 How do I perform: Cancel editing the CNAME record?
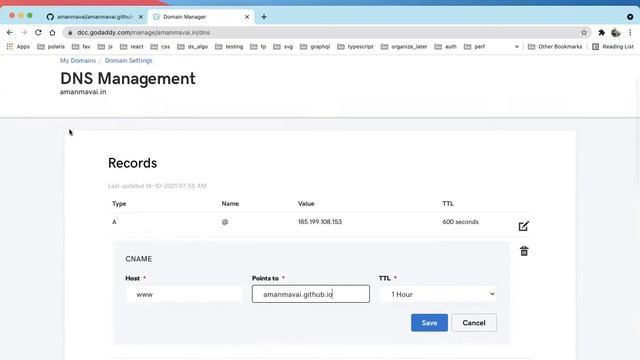474,322
